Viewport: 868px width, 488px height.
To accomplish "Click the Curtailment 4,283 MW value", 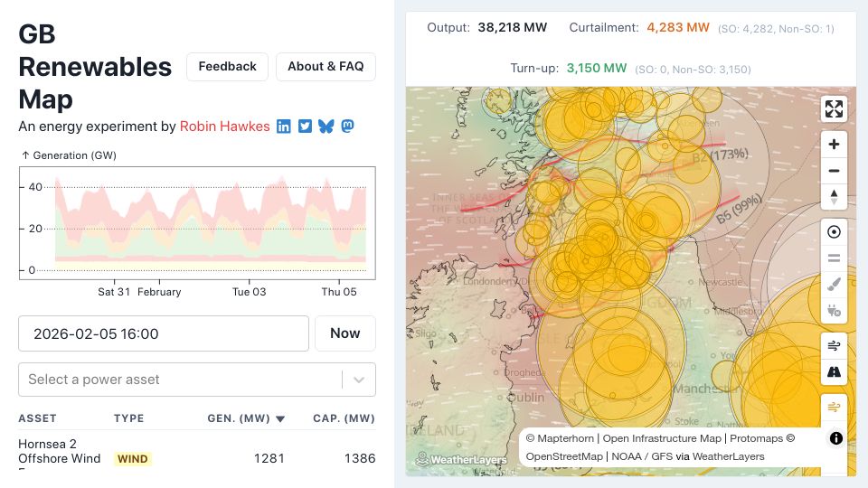I will (x=678, y=27).
